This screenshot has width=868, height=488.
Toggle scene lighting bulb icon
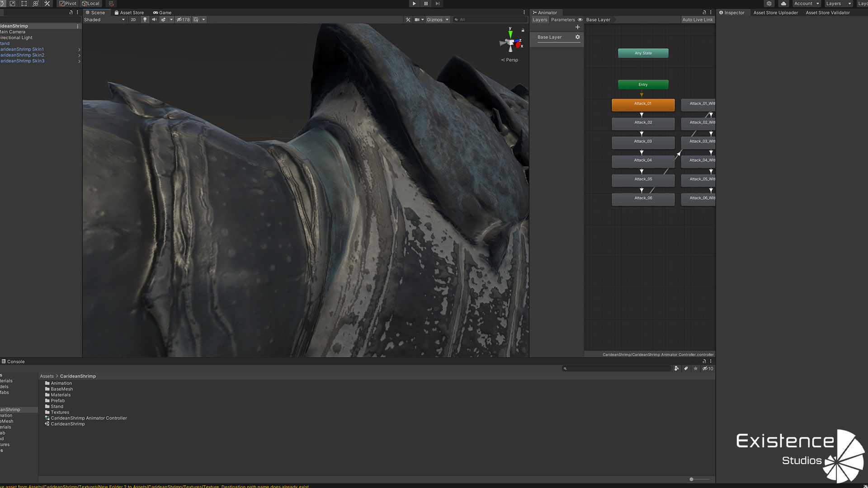coord(145,20)
